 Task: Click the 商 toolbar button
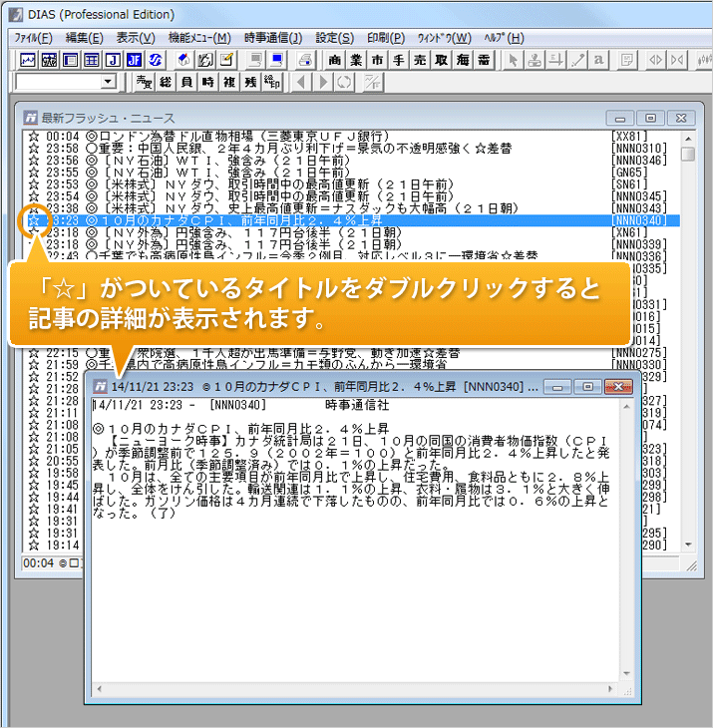334,60
